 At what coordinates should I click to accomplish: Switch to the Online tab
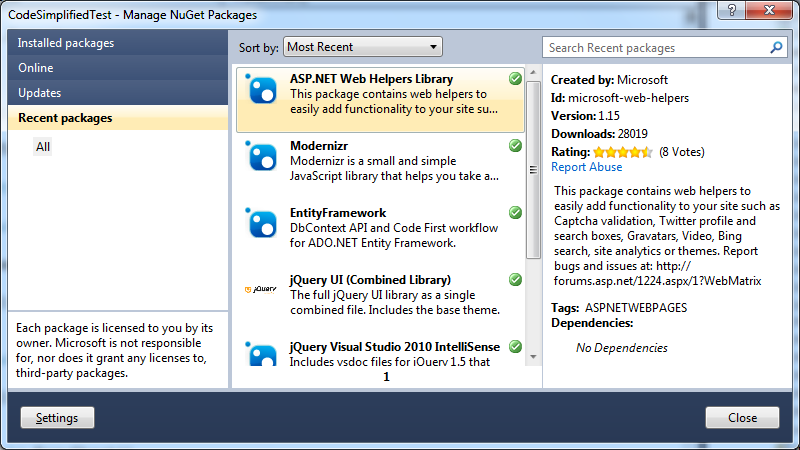coord(118,68)
